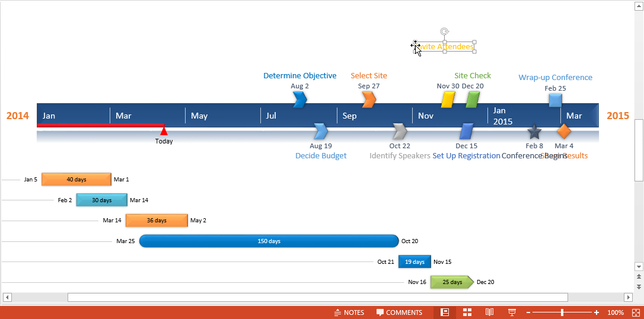Image resolution: width=644 pixels, height=319 pixels.
Task: Go to previous slide using double-up arrow
Action: coord(639,276)
